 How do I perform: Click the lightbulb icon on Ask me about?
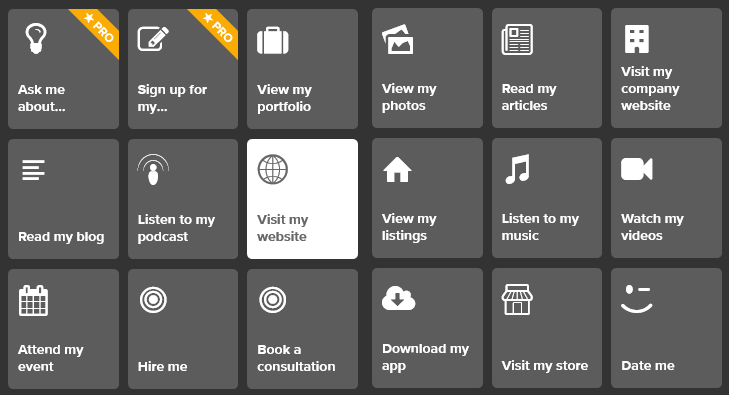point(36,39)
